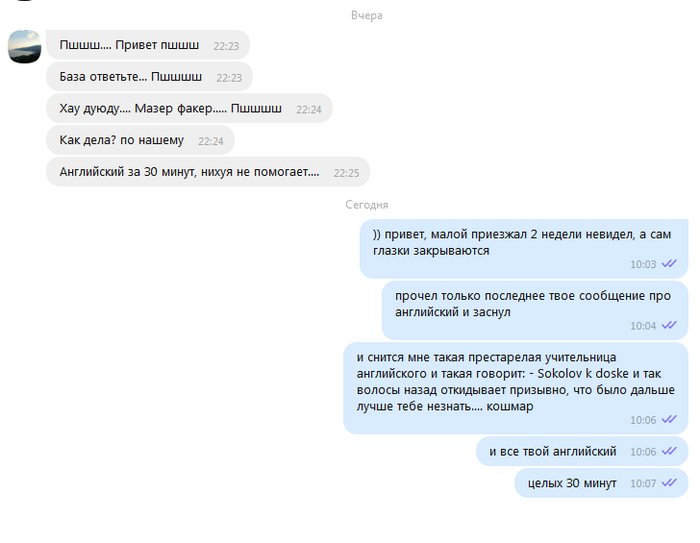
Task: Click the 'Сегодня' date separator
Action: tap(367, 205)
